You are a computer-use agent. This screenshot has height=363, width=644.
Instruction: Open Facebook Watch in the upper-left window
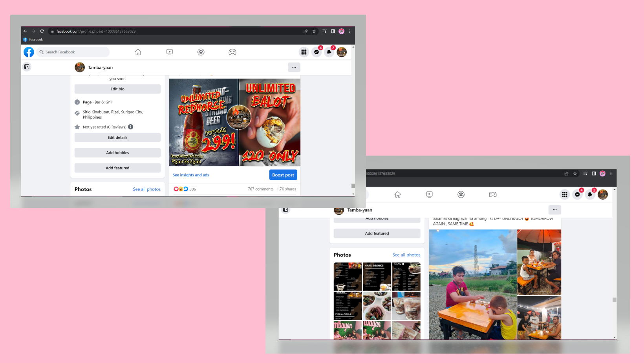(x=170, y=52)
